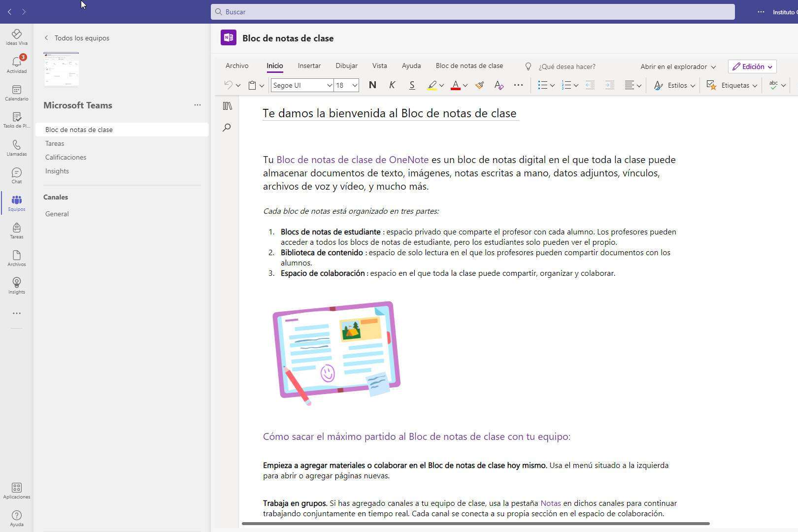Viewport: 798px width, 532px height.
Task: Show notebook navigation panel icon
Action: [227, 106]
